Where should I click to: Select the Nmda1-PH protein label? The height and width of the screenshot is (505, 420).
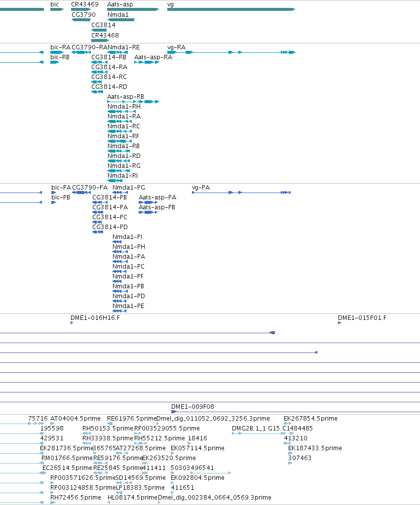tap(129, 247)
